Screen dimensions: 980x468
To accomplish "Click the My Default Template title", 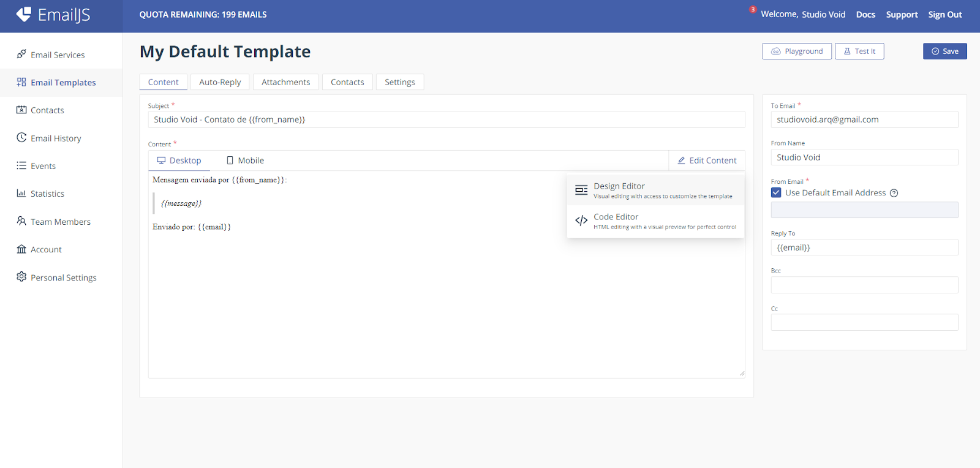I will point(225,51).
